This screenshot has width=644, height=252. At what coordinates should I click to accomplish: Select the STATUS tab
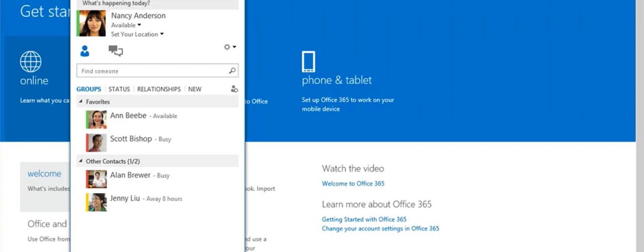[119, 89]
